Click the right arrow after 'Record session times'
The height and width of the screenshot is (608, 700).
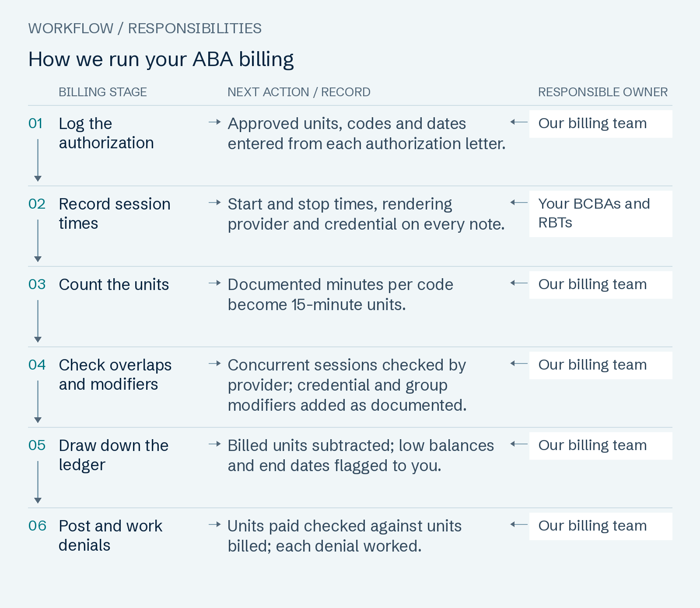(215, 203)
